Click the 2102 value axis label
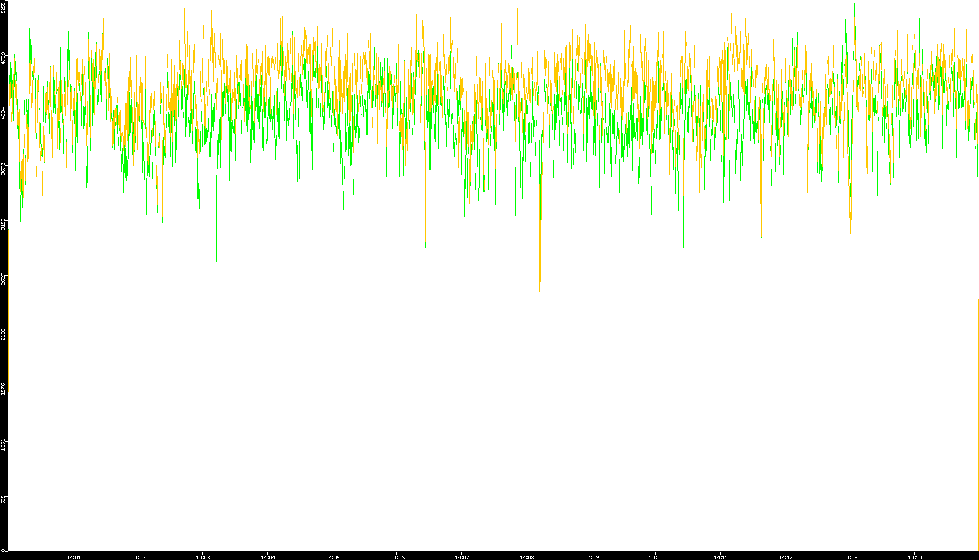The width and height of the screenshot is (979, 560). [x=4, y=334]
